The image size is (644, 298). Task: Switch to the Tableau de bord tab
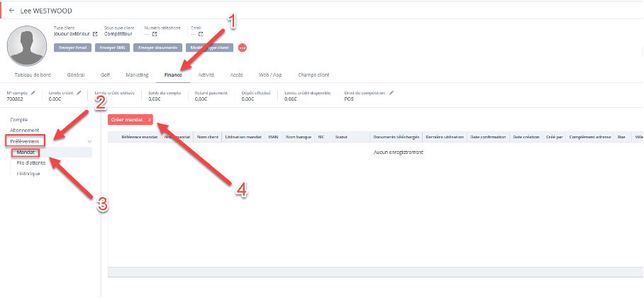[x=33, y=74]
